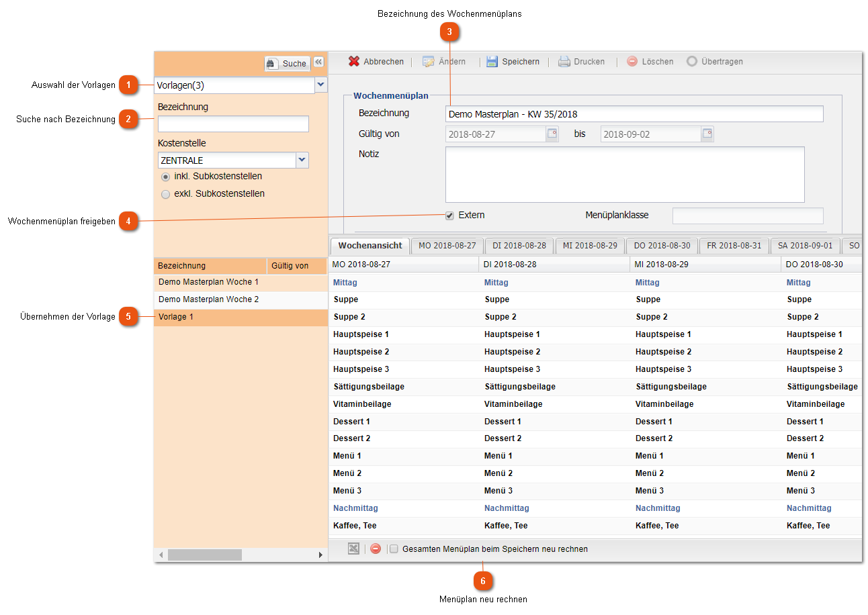Open the MO 2018-08-27 tab

(447, 246)
